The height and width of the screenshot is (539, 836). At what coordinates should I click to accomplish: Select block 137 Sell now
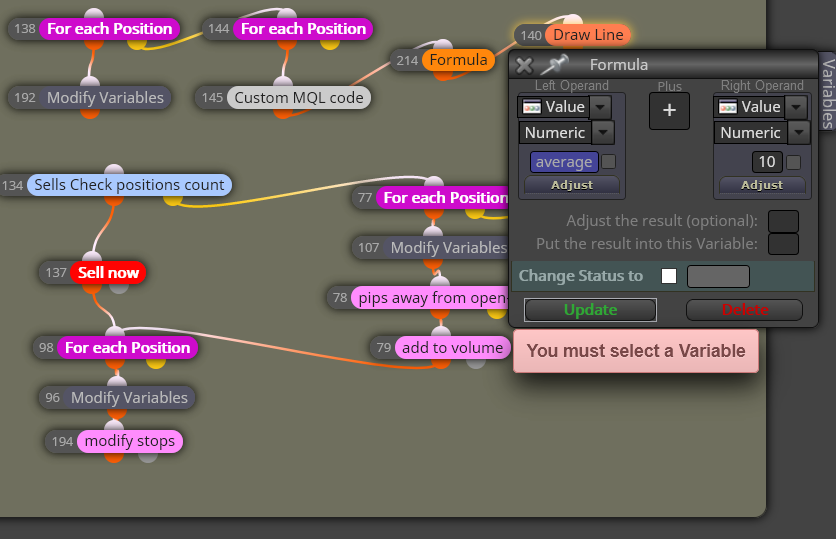coord(108,272)
